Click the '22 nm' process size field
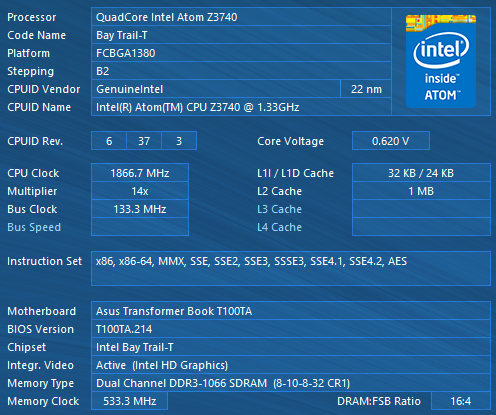Screen dimensions: 496x415 click(366, 89)
